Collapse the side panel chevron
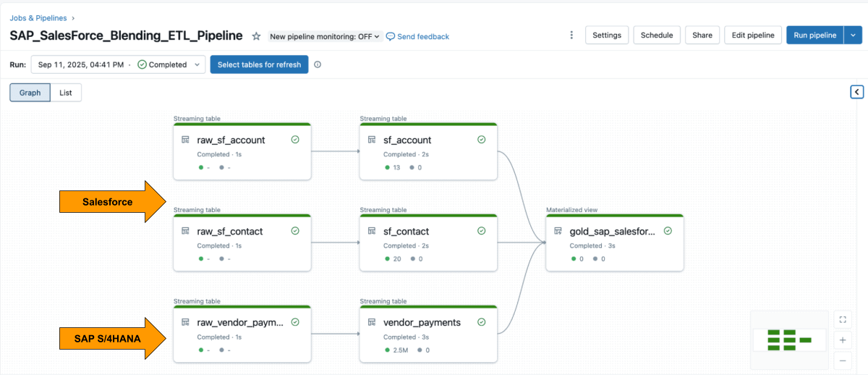This screenshot has width=868, height=375. point(856,92)
